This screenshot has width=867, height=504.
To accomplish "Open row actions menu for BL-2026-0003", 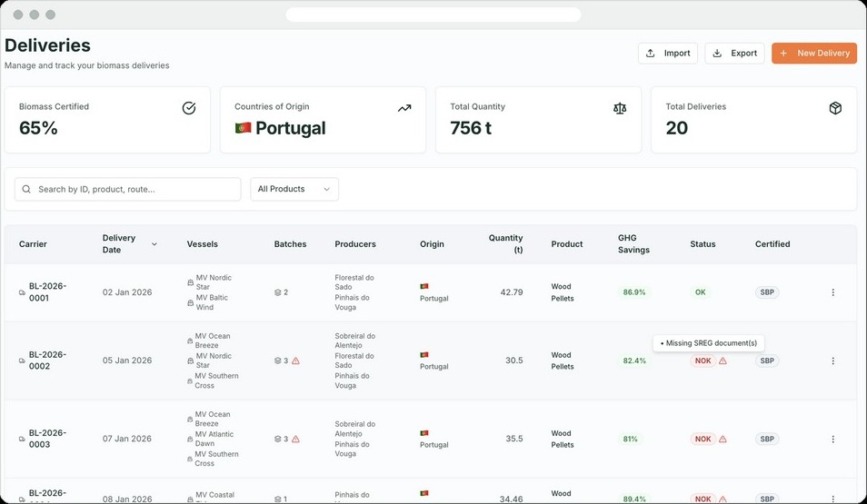I will click(x=832, y=439).
